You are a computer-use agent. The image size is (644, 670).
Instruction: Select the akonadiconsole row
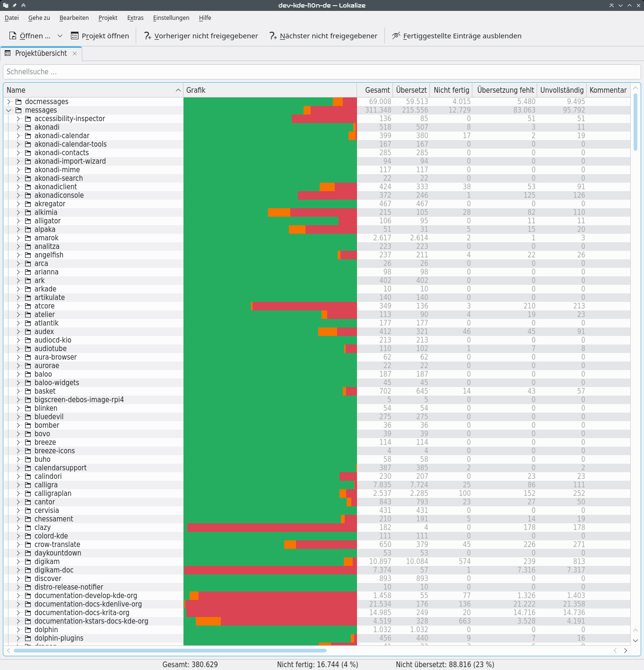tap(317, 195)
